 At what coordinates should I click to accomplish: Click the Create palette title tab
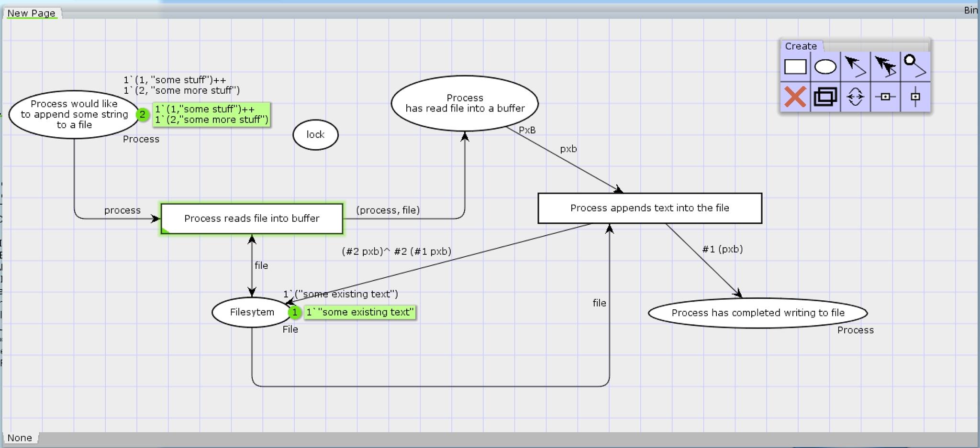tap(802, 46)
